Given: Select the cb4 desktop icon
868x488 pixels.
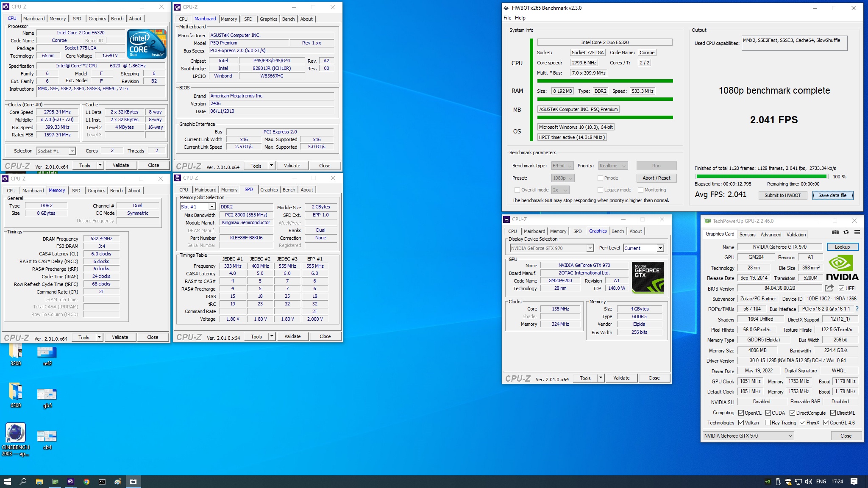Looking at the screenshot, I should [x=47, y=440].
